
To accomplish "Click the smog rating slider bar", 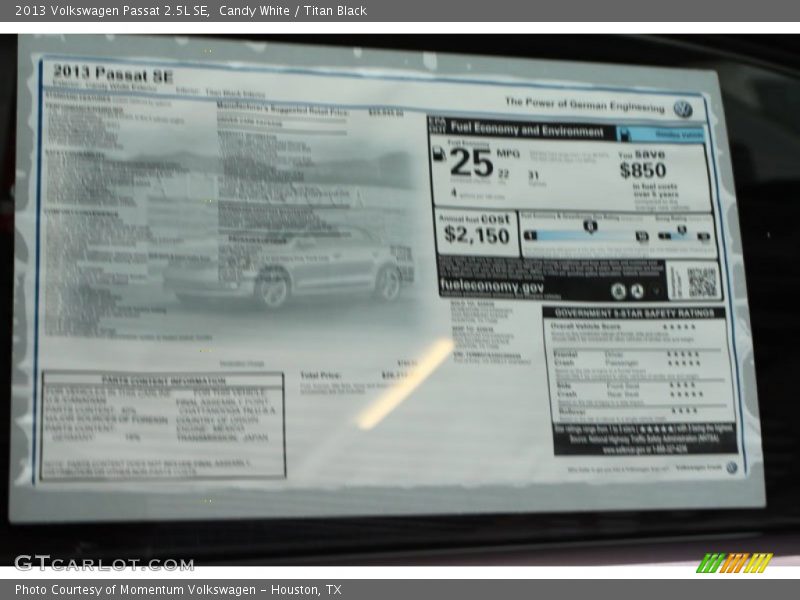I will click(x=684, y=236).
